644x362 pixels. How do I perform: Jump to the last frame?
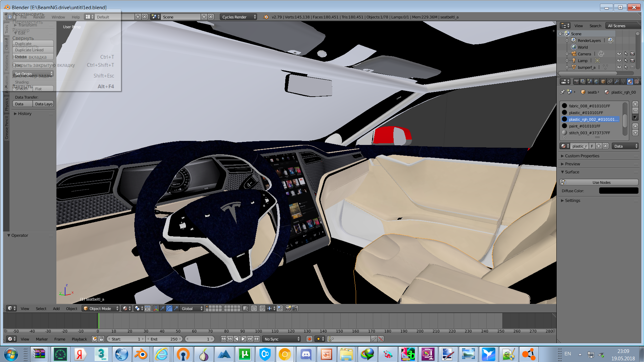pos(257,339)
